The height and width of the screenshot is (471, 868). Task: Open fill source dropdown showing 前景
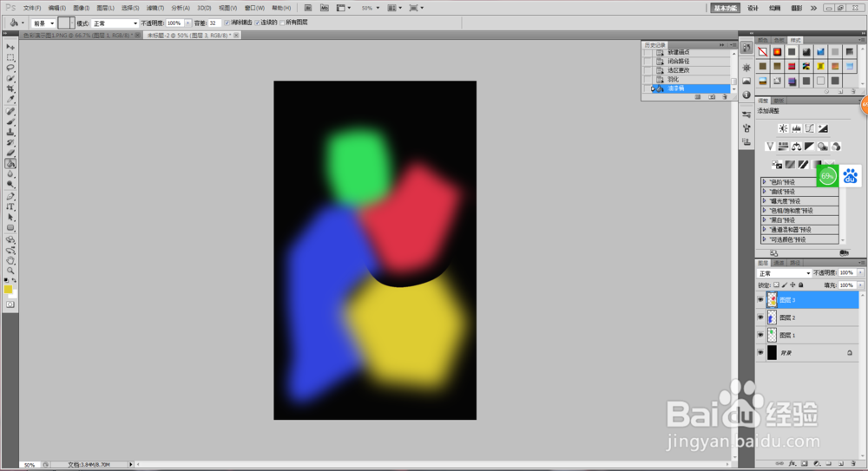tap(43, 23)
